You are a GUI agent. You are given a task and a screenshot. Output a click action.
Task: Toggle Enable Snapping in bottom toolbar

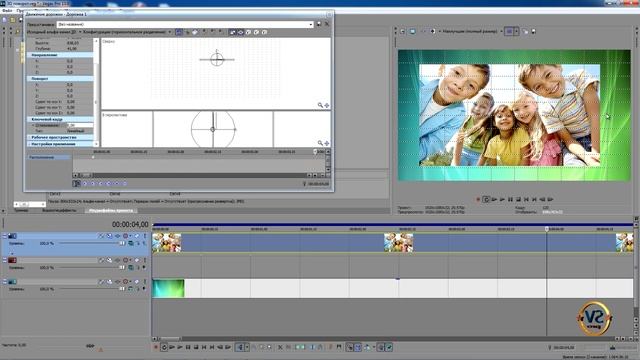[x=350, y=347]
